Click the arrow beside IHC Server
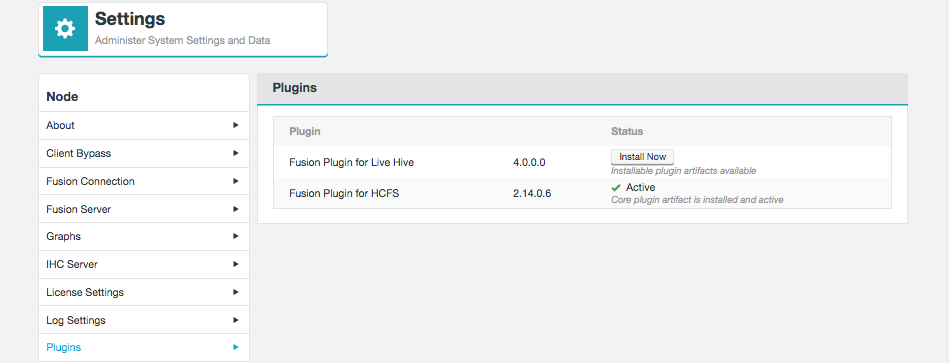 pos(236,264)
